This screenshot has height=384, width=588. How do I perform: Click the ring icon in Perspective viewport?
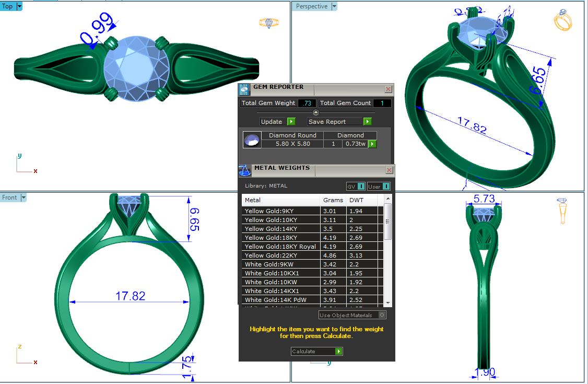[562, 20]
